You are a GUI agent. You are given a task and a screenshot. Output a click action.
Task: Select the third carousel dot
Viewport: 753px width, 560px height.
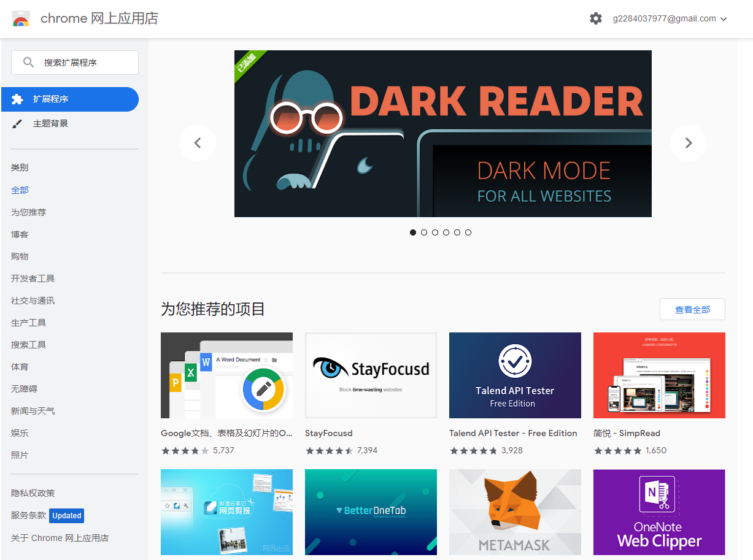pos(435,232)
